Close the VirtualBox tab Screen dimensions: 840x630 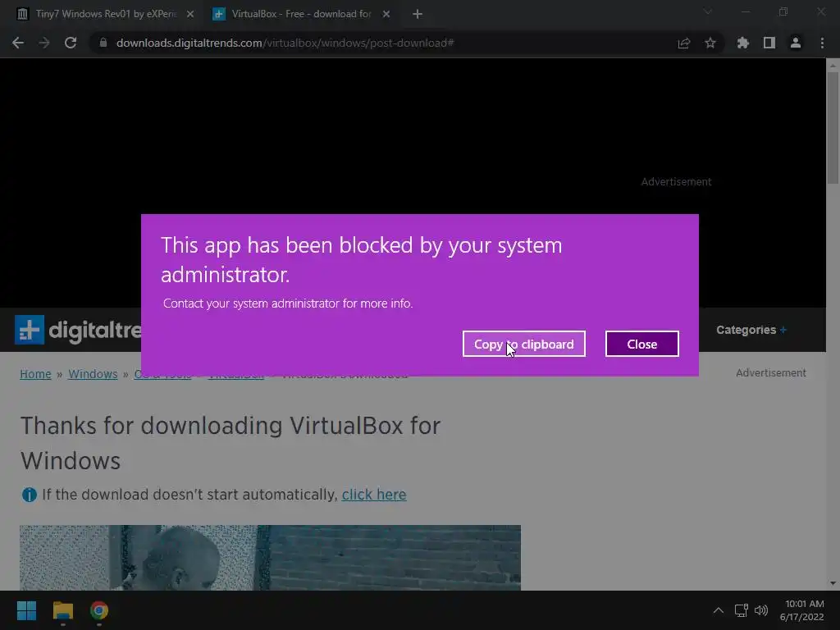(386, 14)
